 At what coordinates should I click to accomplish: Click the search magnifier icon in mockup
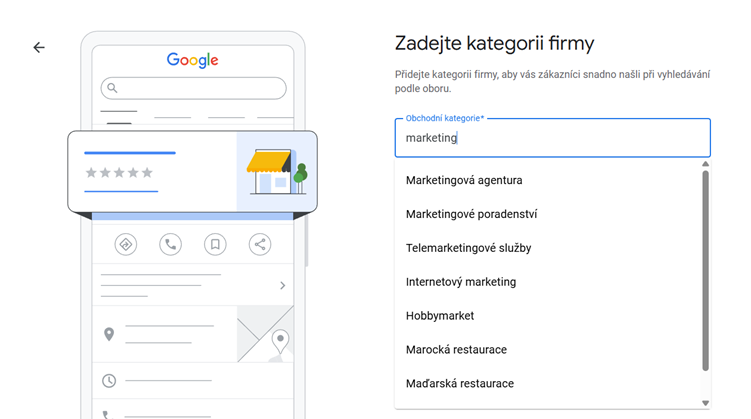[113, 88]
